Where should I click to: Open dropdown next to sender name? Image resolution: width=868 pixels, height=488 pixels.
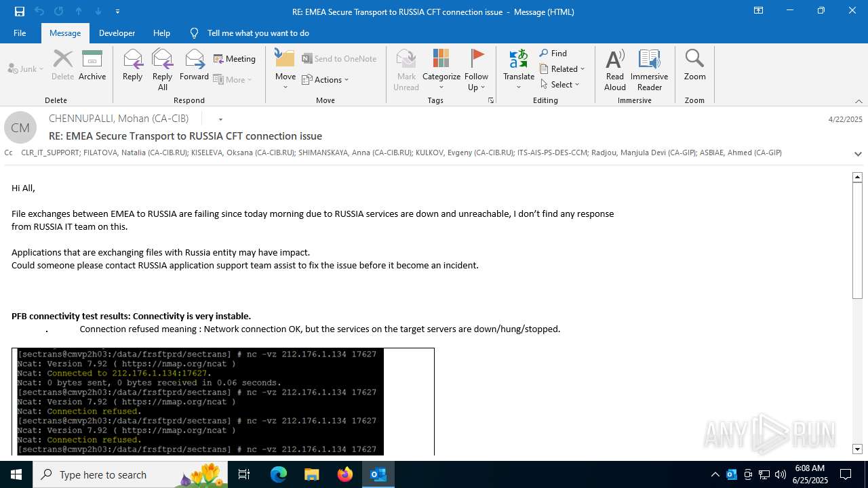coord(220,119)
